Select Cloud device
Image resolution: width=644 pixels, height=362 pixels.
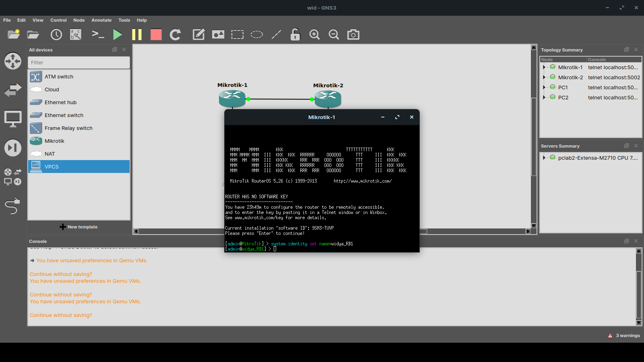(79, 89)
